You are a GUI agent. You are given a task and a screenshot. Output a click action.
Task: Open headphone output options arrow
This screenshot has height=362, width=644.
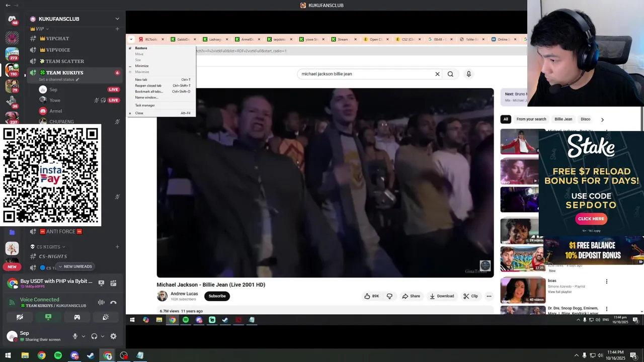pyautogui.click(x=103, y=336)
